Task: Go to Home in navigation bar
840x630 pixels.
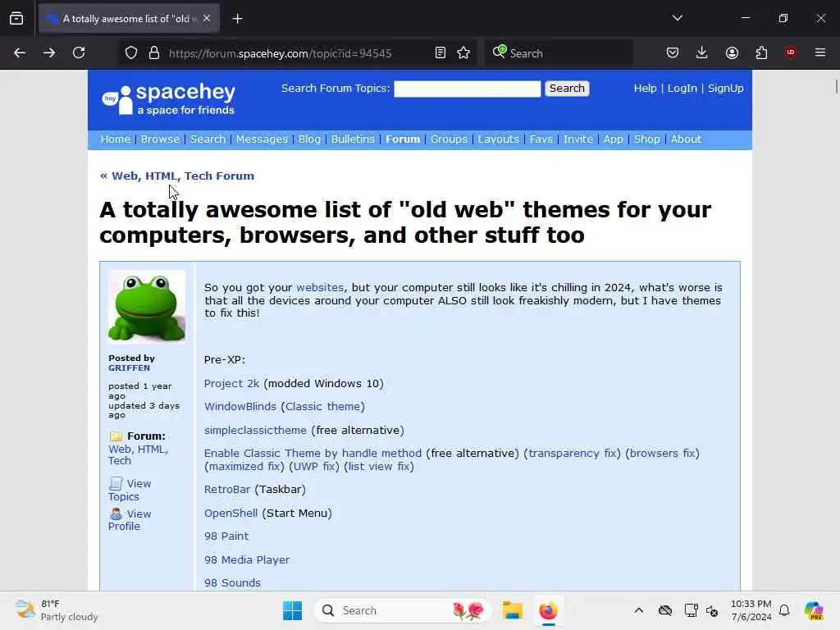Action: click(115, 139)
